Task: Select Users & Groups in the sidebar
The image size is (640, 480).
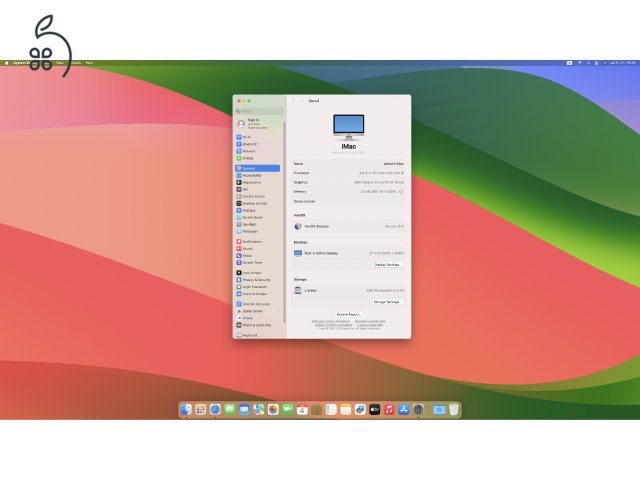Action: (x=258, y=294)
